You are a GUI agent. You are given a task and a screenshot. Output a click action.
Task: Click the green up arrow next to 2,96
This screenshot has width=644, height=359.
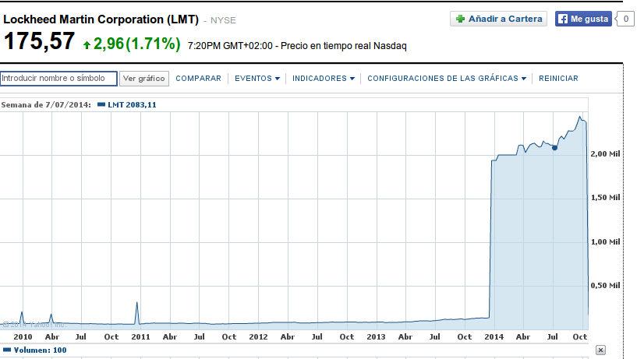point(87,44)
